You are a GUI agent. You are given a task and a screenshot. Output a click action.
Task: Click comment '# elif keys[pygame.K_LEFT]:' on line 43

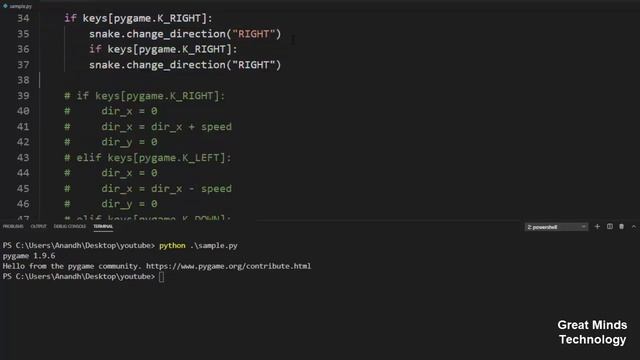click(x=148, y=158)
